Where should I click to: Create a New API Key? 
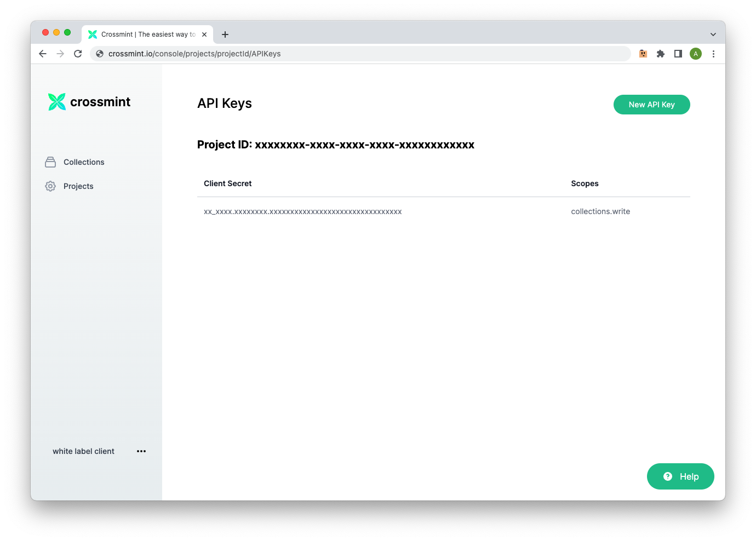pyautogui.click(x=652, y=105)
